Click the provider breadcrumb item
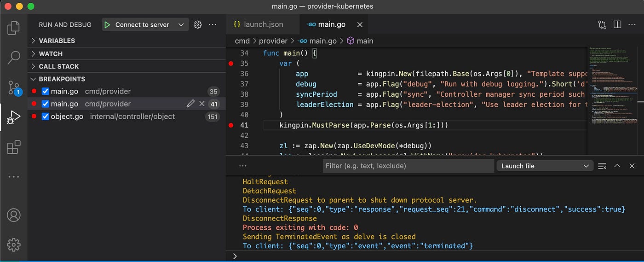Viewport: 644px width, 262px height. (273, 41)
